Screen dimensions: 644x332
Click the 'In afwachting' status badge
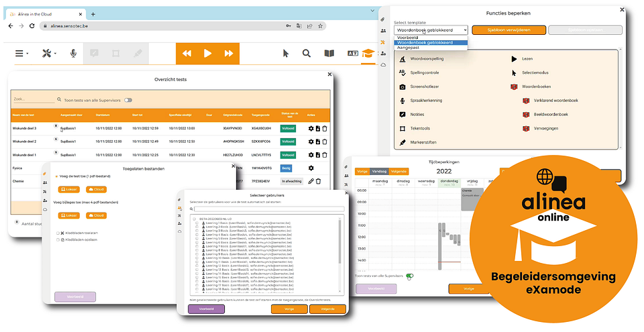click(292, 181)
